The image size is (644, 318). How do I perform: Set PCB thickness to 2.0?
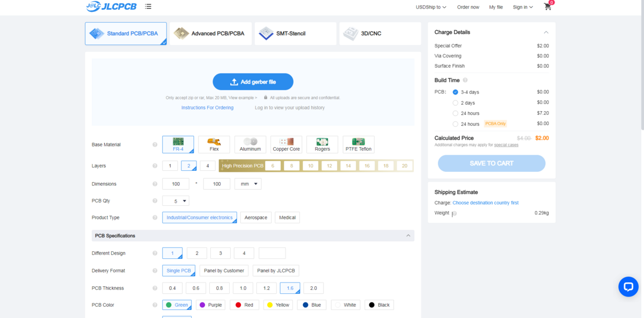click(313, 288)
